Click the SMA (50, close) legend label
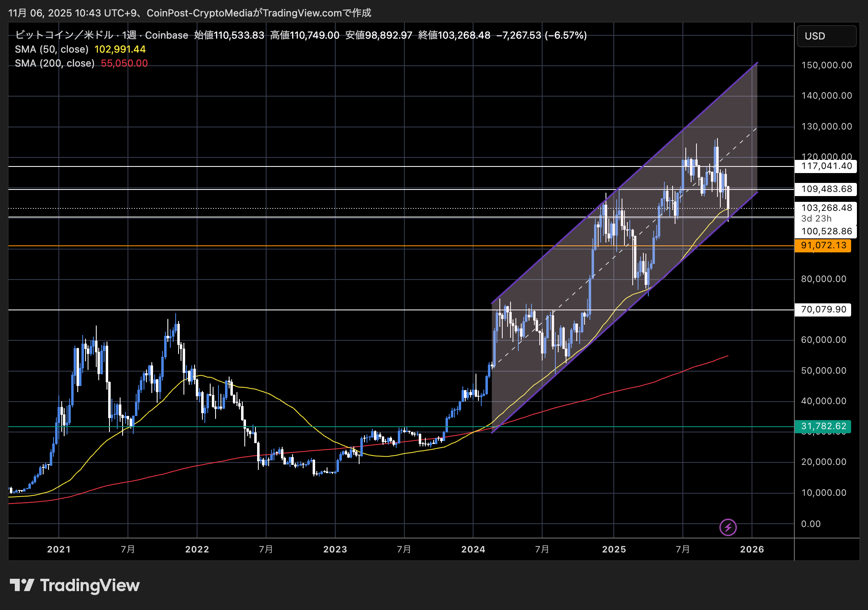The image size is (868, 610). [x=51, y=49]
